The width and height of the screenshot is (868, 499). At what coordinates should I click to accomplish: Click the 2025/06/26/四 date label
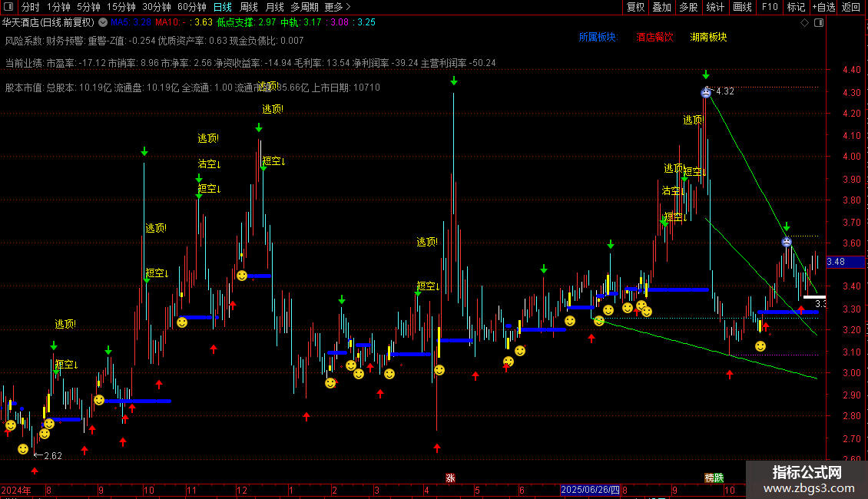590,490
